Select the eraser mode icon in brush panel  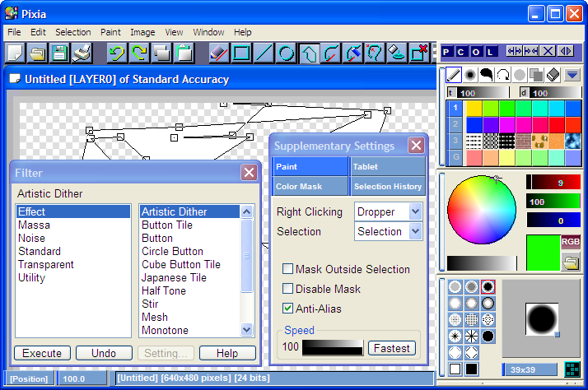tap(553, 76)
